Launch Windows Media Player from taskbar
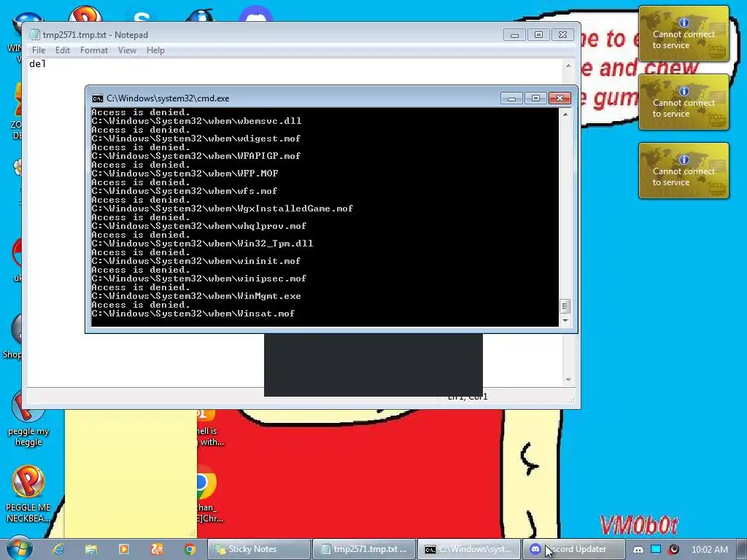747x560 pixels. [124, 549]
